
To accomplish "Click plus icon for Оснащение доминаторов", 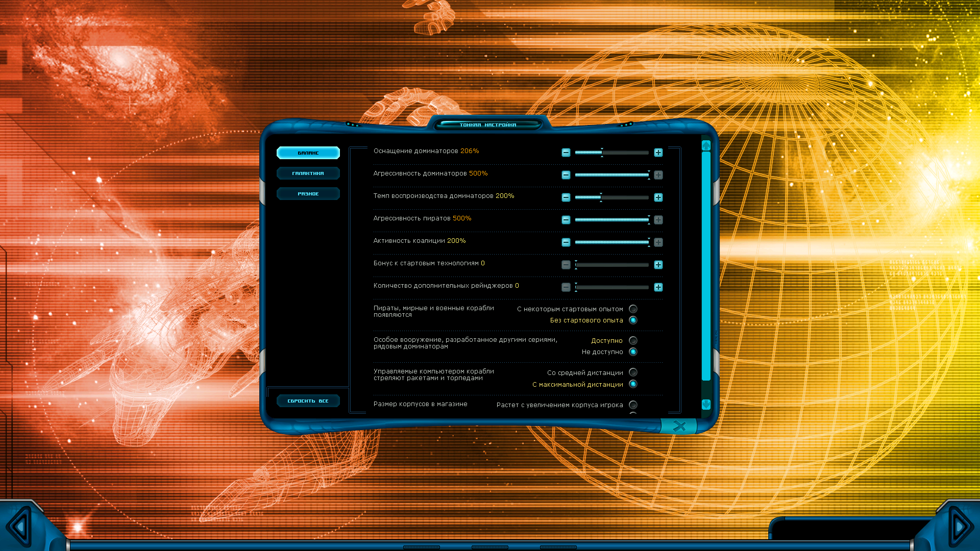I will [658, 153].
